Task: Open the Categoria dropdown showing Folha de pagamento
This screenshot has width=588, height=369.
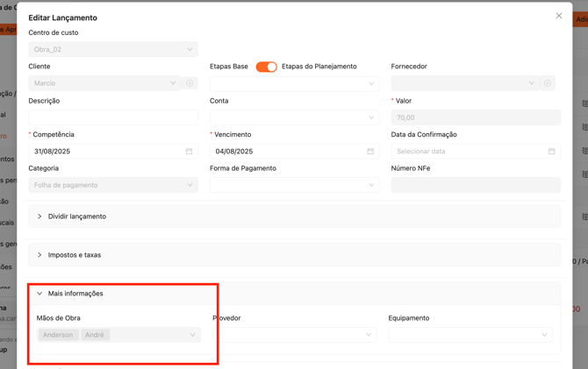Action: coord(112,185)
